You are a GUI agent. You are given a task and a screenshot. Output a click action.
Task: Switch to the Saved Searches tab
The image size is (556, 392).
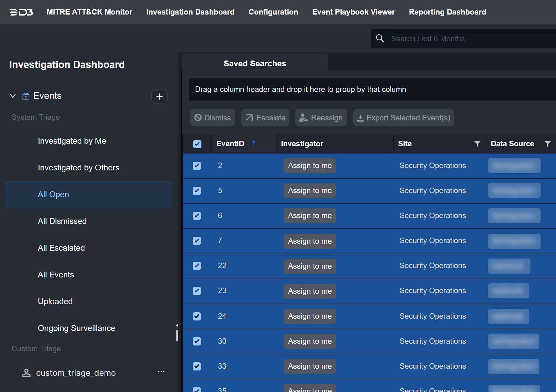click(x=255, y=63)
